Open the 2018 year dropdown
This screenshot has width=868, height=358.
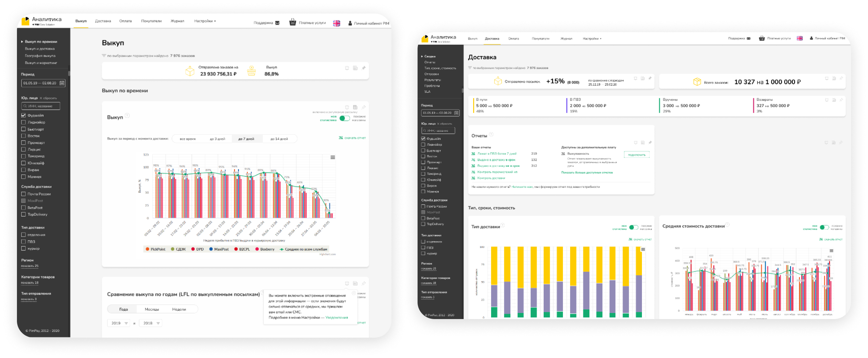tap(150, 323)
